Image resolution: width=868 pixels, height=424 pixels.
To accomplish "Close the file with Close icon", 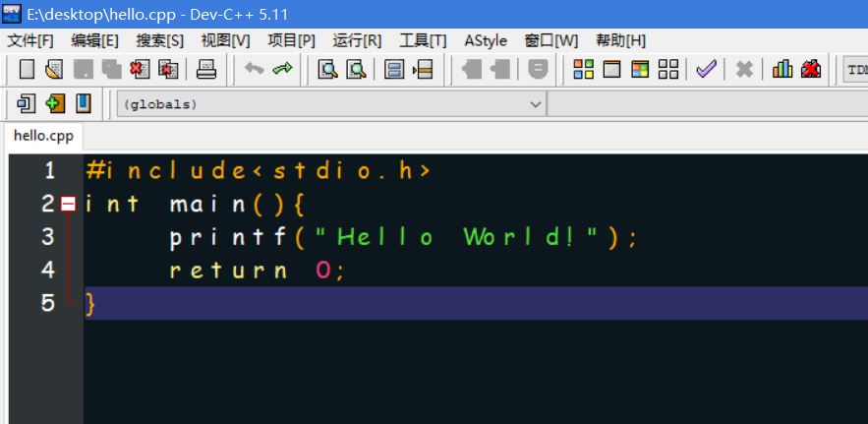I will click(140, 70).
